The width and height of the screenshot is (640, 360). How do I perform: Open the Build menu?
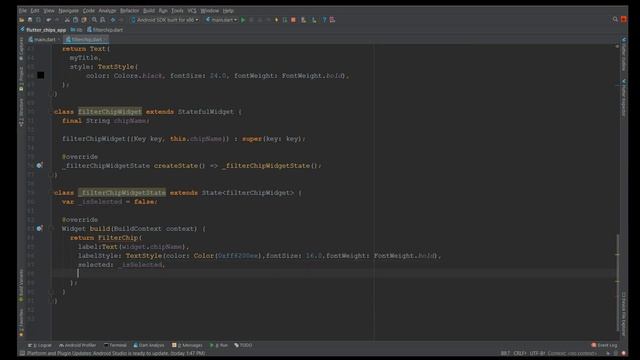[149, 11]
